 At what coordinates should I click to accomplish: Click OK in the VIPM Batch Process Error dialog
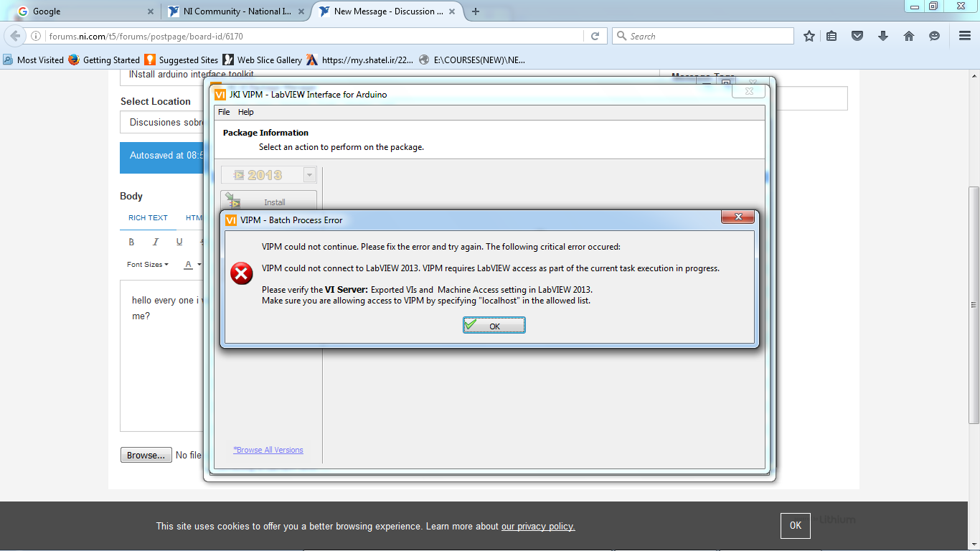pos(494,326)
